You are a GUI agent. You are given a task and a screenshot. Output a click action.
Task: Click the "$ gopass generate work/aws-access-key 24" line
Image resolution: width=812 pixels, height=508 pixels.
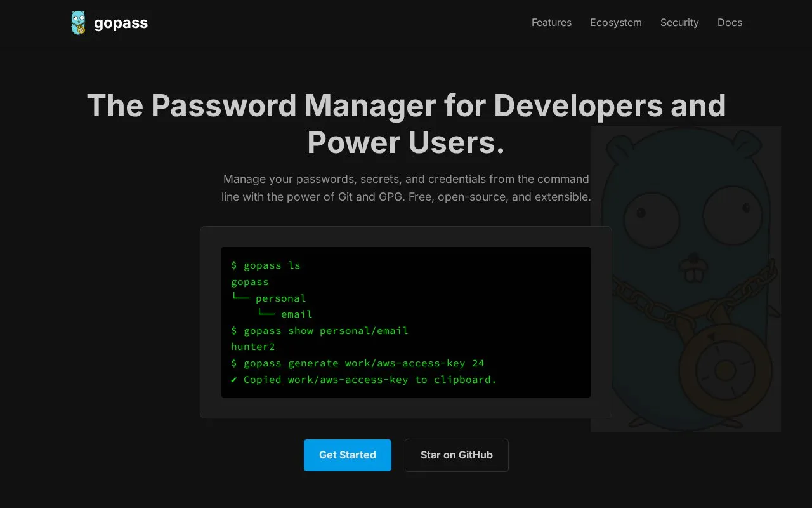(358, 363)
